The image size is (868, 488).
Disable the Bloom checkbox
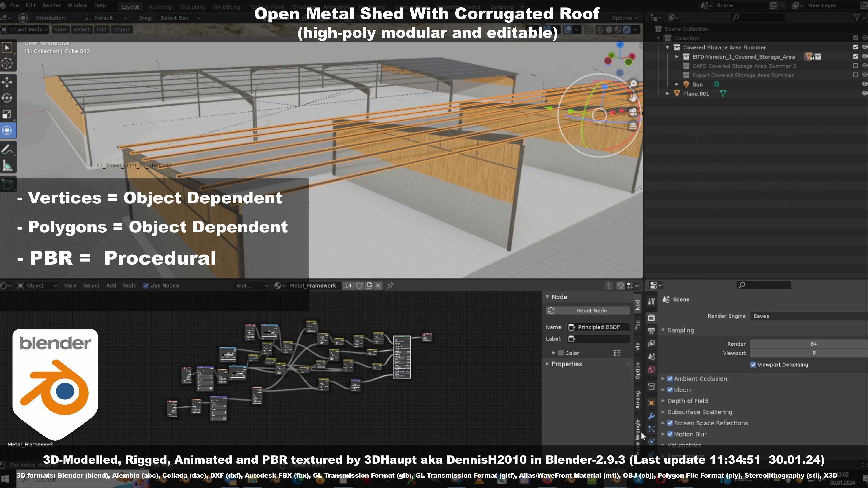670,390
